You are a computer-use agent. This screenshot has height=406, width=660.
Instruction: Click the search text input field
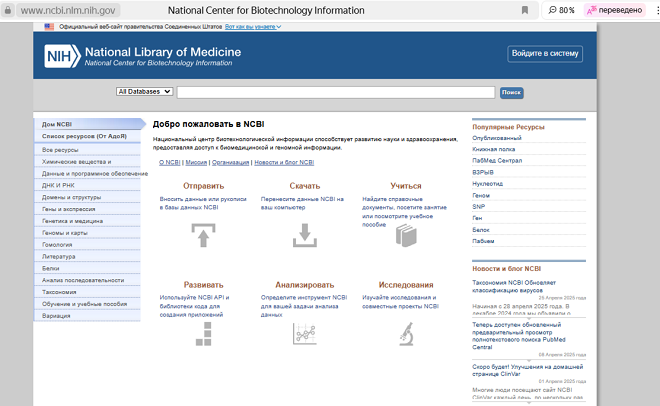336,93
